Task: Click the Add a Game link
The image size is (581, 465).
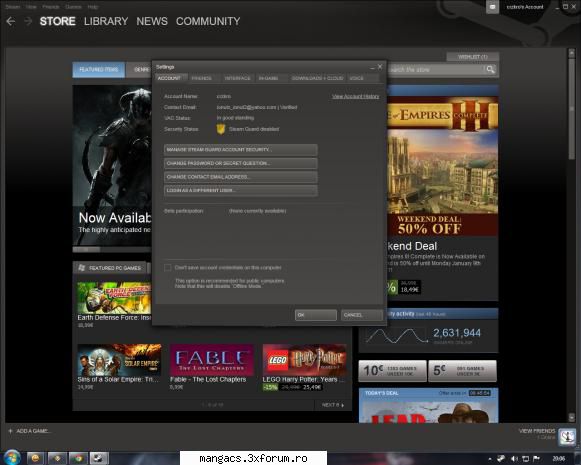Action: pos(33,431)
